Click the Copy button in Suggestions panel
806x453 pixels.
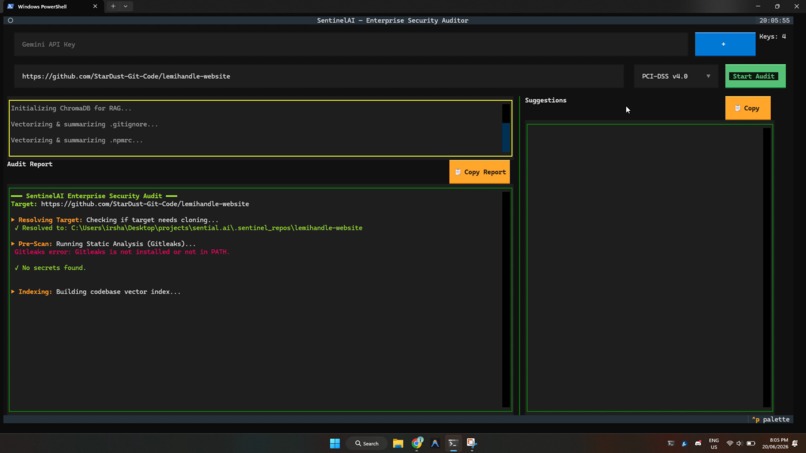[x=747, y=108]
